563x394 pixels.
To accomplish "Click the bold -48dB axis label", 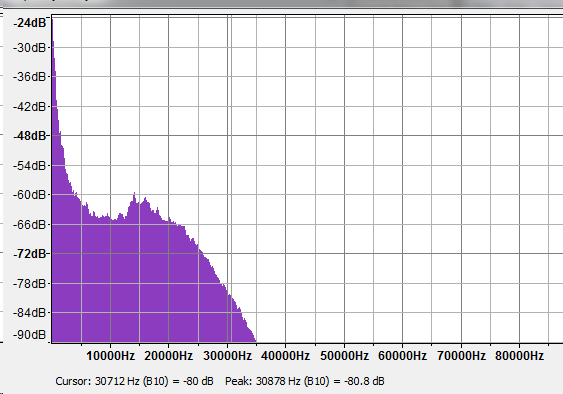I will (30, 136).
